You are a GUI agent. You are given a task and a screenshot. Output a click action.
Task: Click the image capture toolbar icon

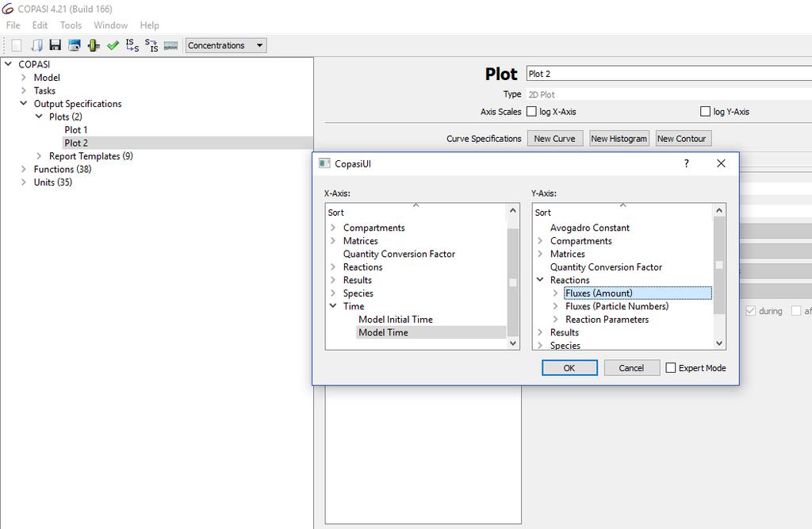[75, 45]
